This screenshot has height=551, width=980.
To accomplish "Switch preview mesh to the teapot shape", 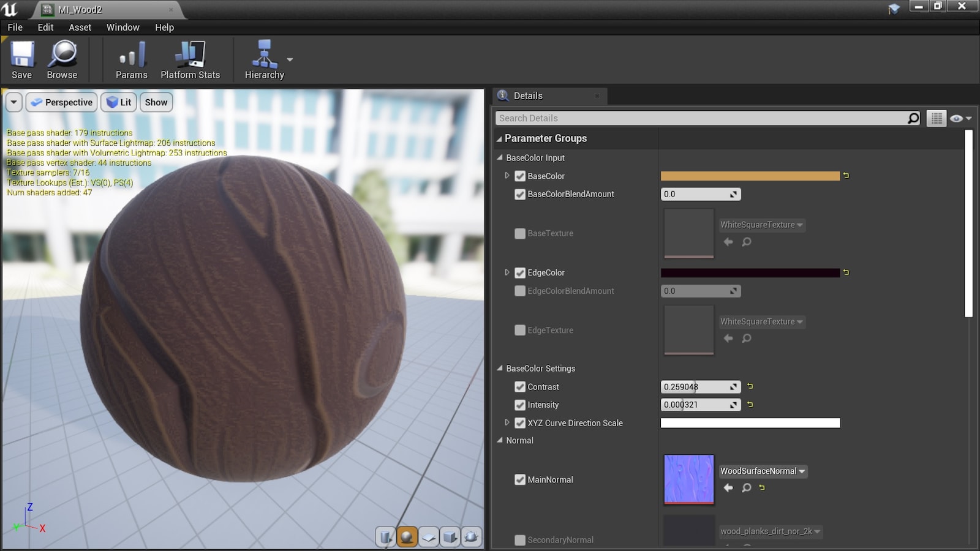I will (471, 536).
